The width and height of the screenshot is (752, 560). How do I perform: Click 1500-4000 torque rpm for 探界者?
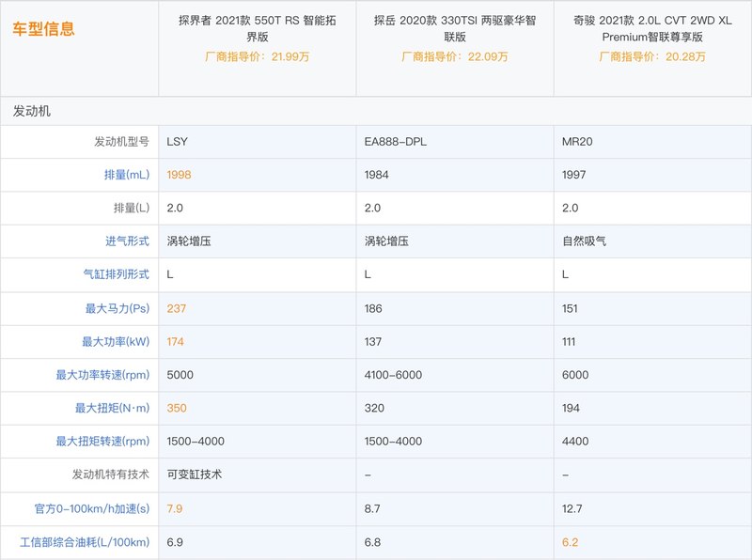pyautogui.click(x=196, y=441)
